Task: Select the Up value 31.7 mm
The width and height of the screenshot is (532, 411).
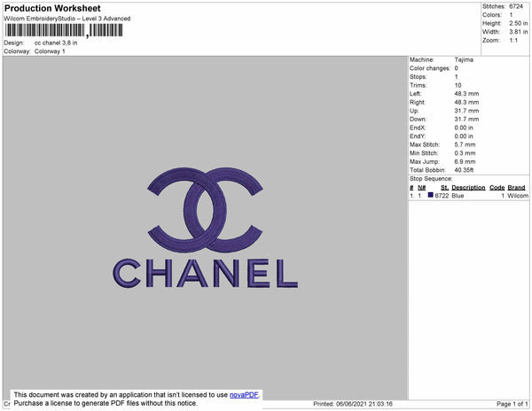Action: coord(467,111)
